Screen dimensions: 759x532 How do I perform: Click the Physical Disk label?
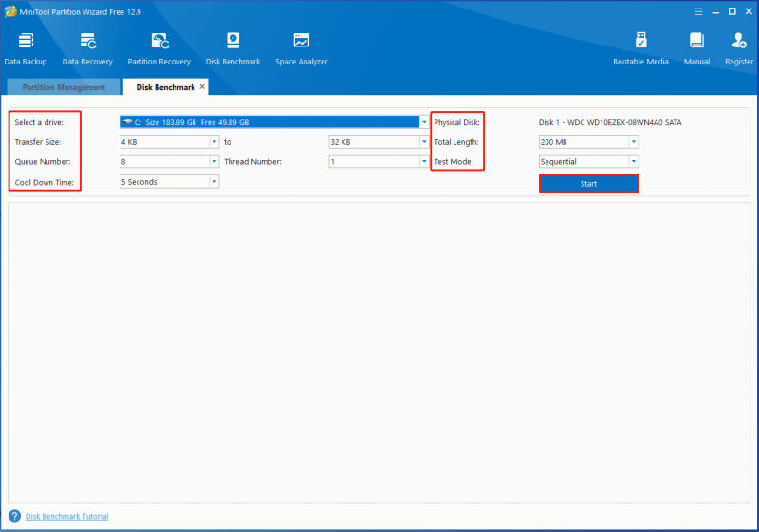(456, 122)
